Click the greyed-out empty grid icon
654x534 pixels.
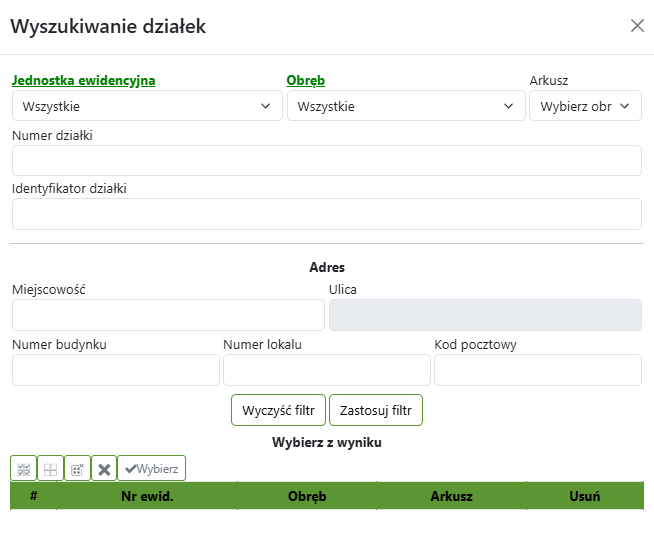50,468
